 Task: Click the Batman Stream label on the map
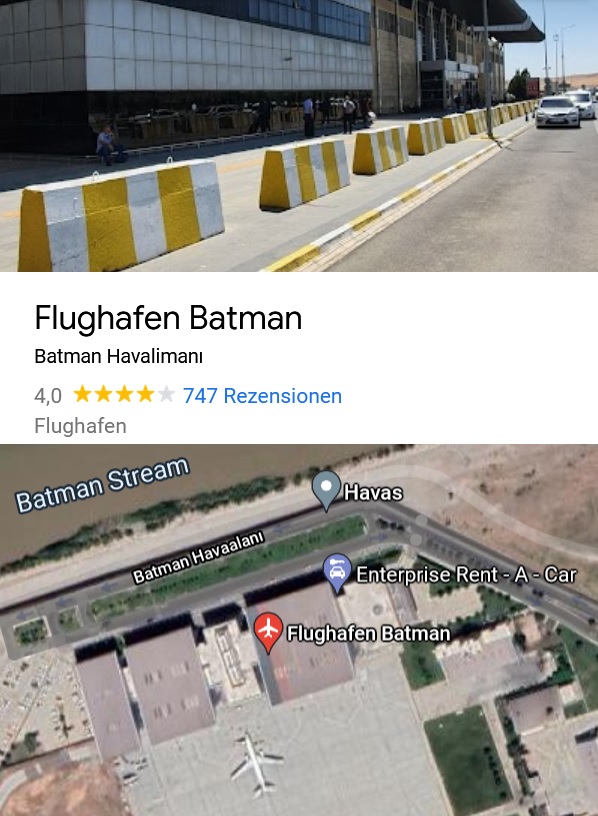click(x=102, y=484)
